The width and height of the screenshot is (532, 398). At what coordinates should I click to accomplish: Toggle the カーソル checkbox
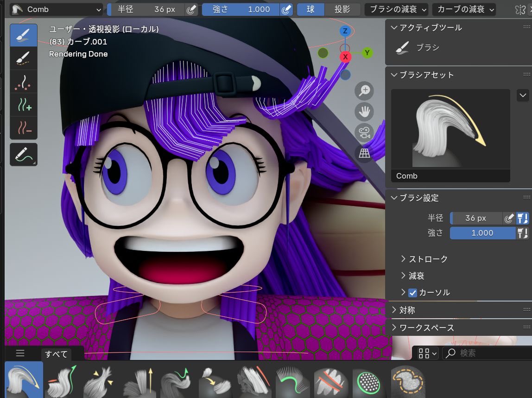(412, 293)
